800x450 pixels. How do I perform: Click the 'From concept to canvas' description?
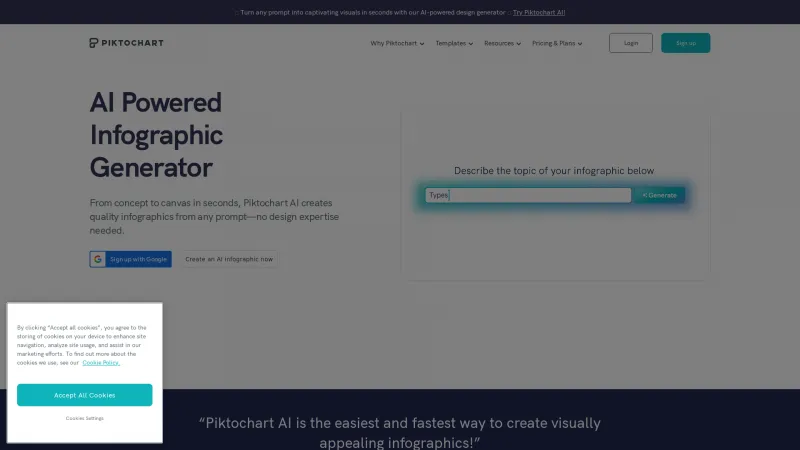[214, 216]
